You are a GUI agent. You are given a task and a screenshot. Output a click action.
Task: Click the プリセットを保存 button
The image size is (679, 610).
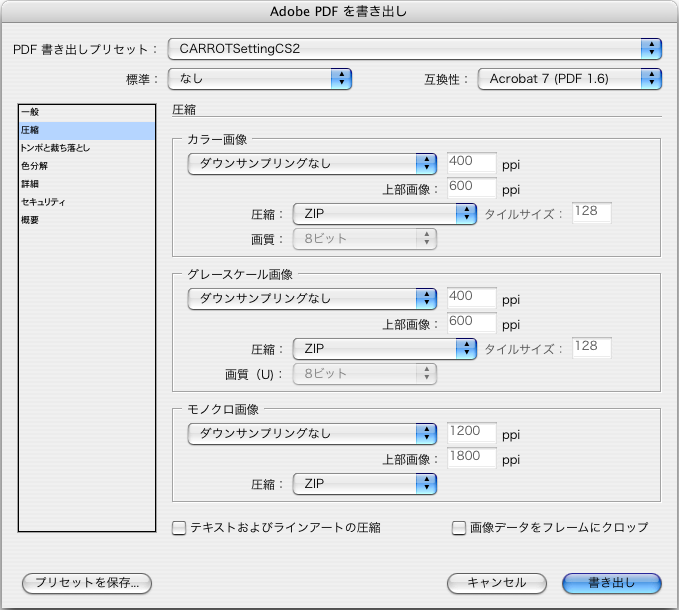[x=87, y=583]
